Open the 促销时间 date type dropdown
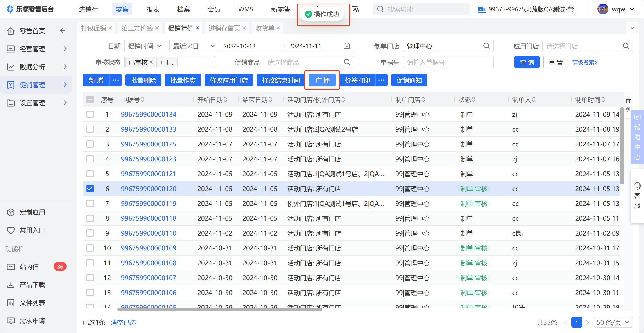Image resolution: width=644 pixels, height=333 pixels. point(145,46)
